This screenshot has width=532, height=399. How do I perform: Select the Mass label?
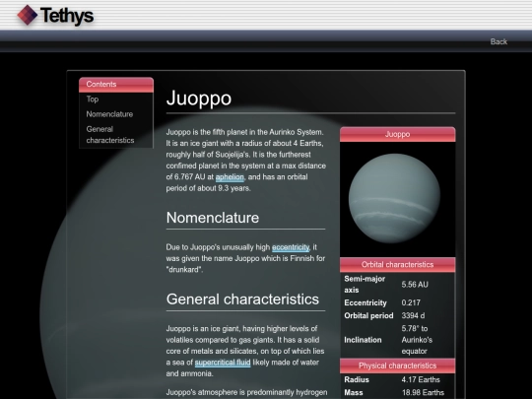click(x=354, y=392)
